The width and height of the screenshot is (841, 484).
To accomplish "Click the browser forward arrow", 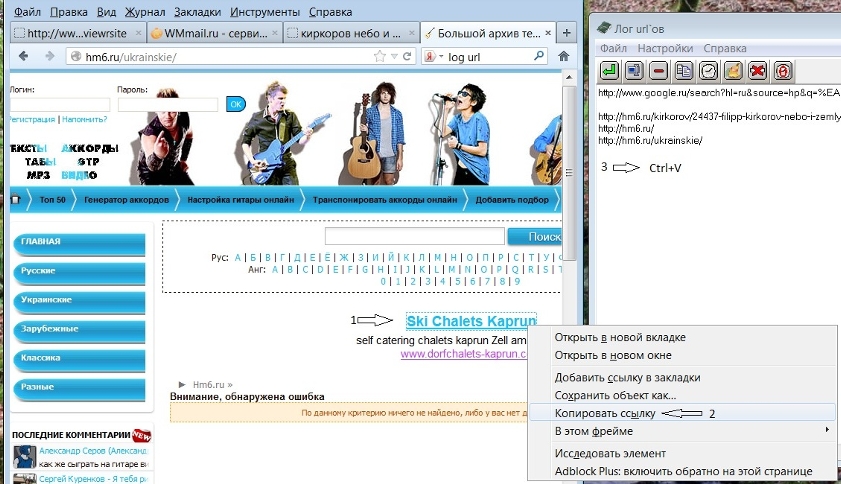I will [x=49, y=56].
